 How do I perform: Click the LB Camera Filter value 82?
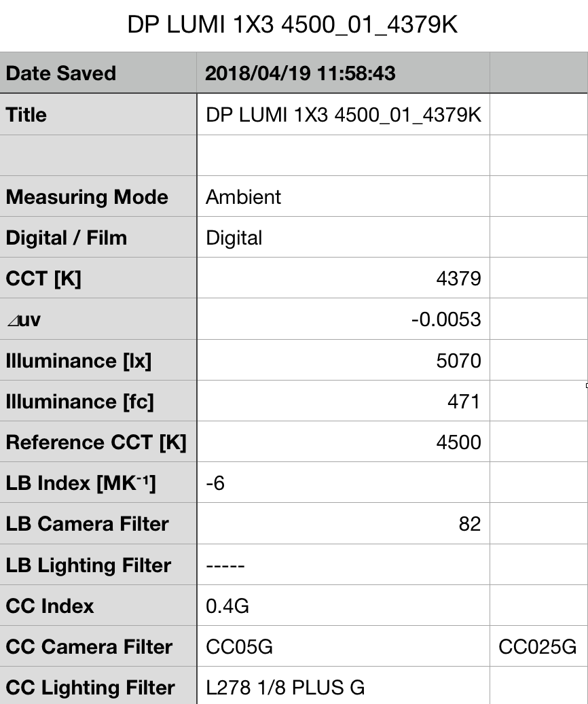point(469,524)
